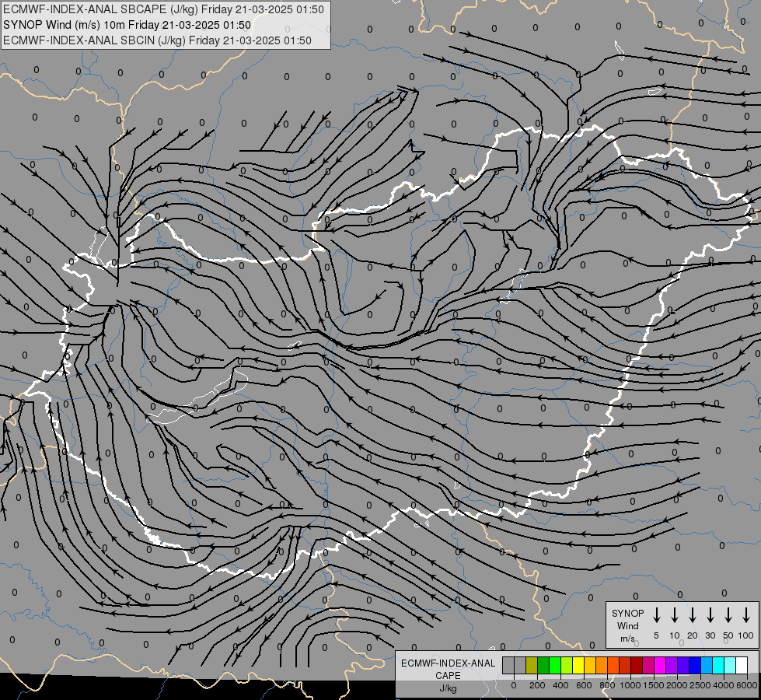Click the wind arrow above the 30 label
Screen dimensions: 761x700
click(x=710, y=615)
